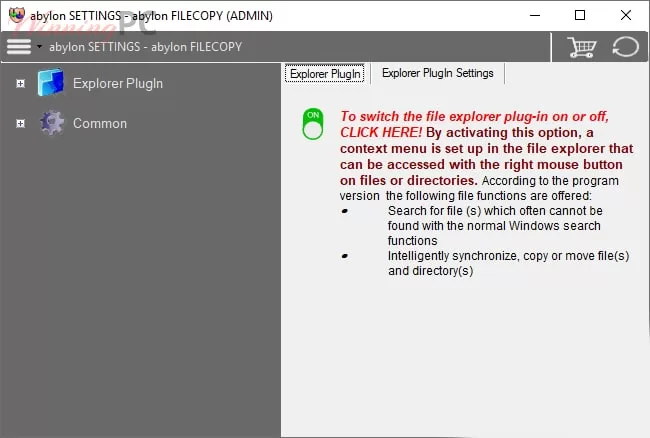
Task: Click the header title 'abylon SETTINGS - abylon FILECOPY'
Action: 146,47
